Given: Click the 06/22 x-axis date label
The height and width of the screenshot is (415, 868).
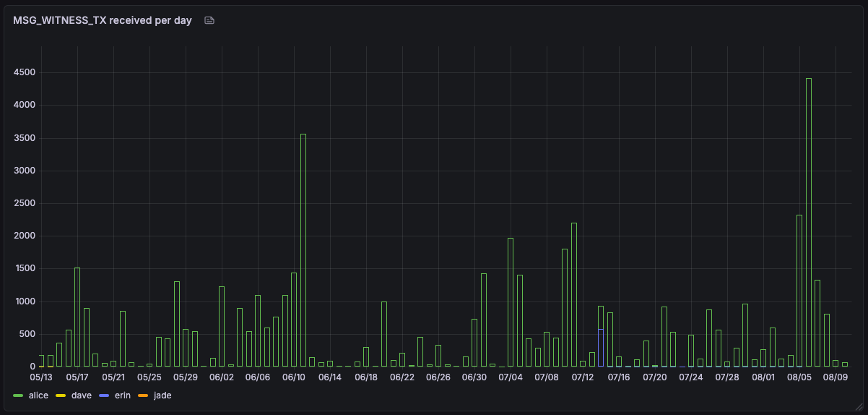Looking at the screenshot, I should [x=402, y=377].
